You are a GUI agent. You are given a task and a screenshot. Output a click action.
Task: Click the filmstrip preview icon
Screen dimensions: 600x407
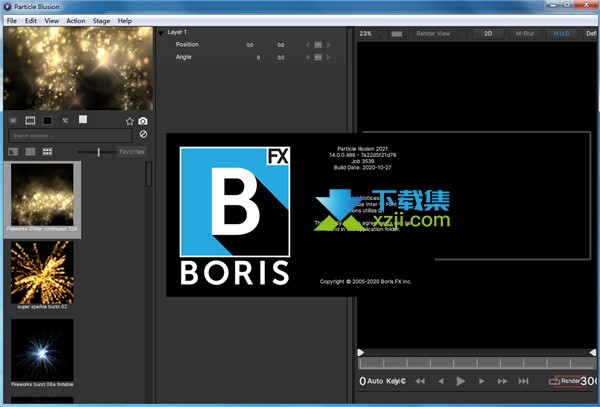coord(30,120)
